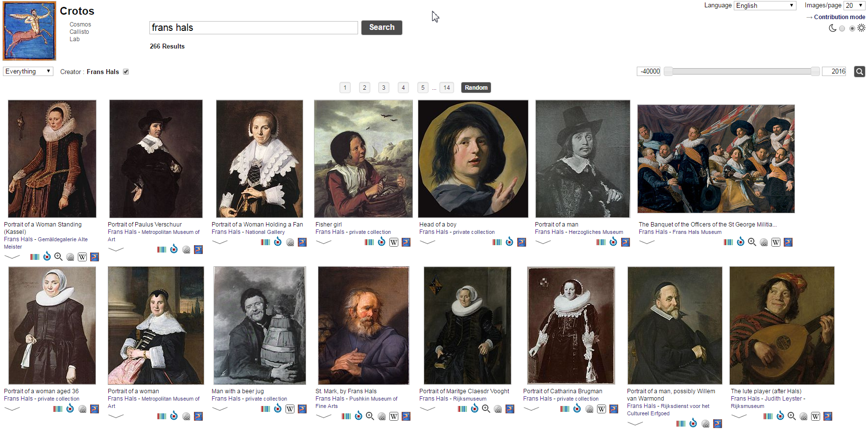Viewport: 868px width, 431px height.
Task: Open the Callisto menu link
Action: click(x=79, y=32)
